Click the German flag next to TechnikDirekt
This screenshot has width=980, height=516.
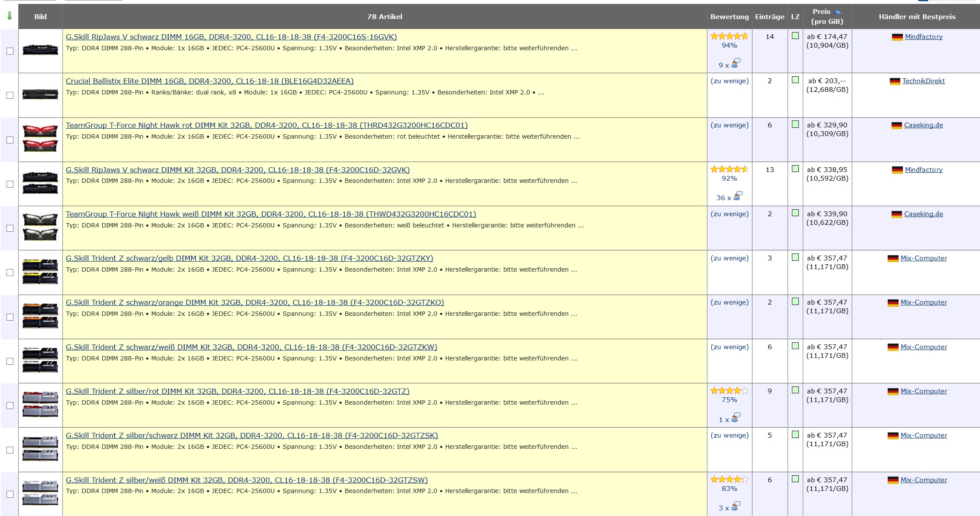[895, 81]
